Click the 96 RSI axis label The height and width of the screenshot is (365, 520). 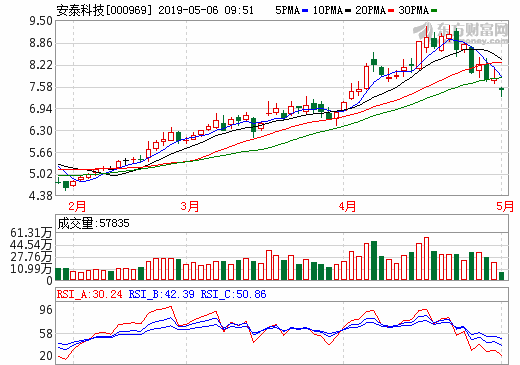coord(46,310)
